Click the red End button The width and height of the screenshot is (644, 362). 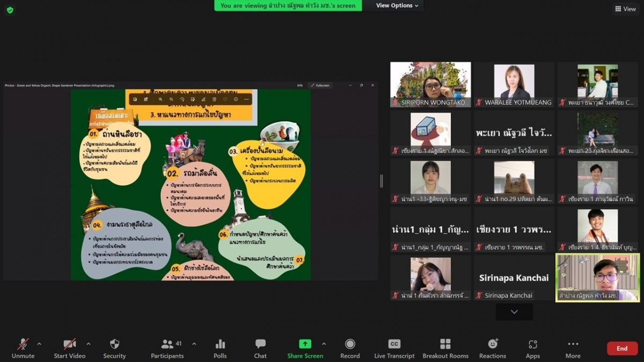(x=622, y=349)
